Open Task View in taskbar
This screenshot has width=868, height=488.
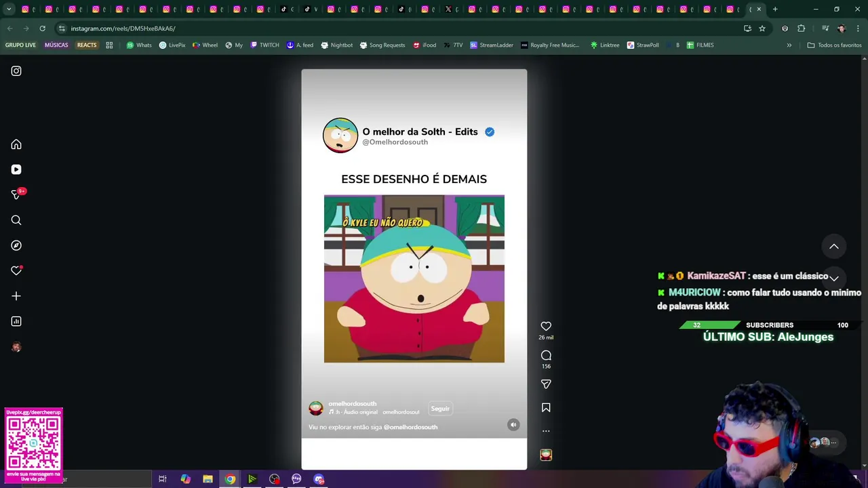tap(163, 479)
